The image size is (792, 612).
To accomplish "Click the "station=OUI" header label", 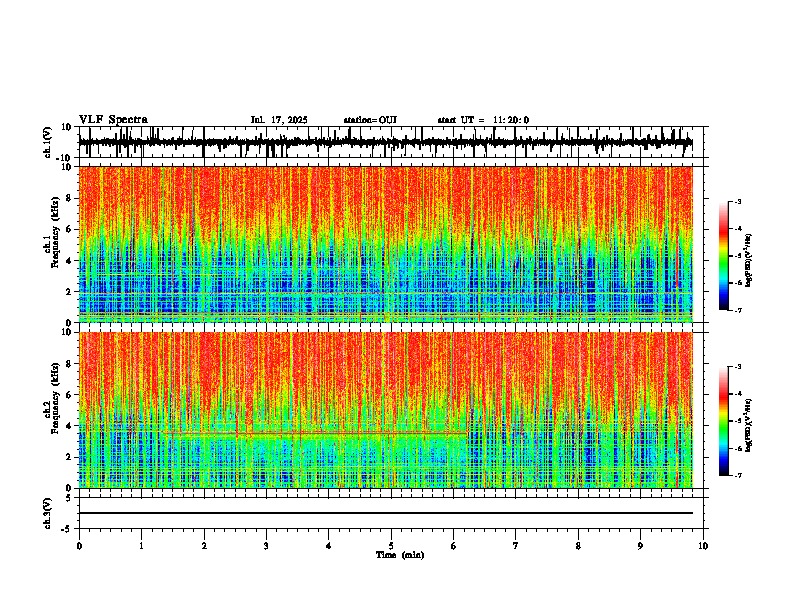I will pos(370,120).
